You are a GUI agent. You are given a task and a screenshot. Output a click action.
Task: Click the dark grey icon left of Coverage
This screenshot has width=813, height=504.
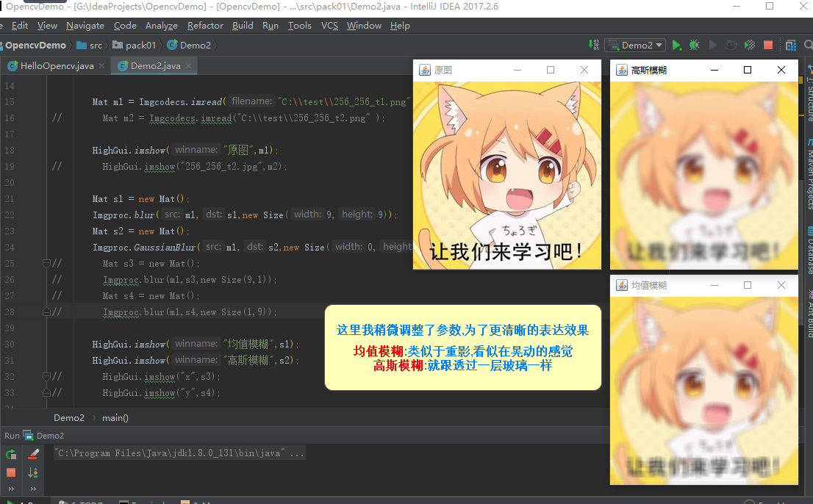pyautogui.click(x=731, y=45)
